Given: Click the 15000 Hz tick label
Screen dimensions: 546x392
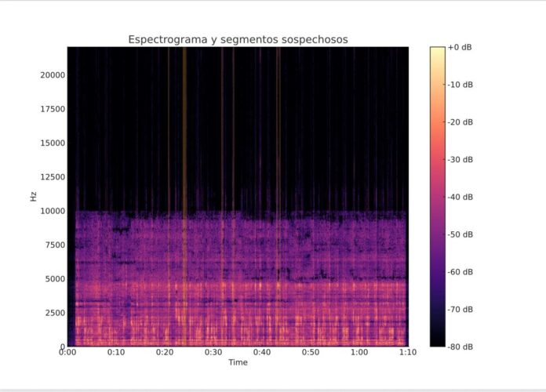Looking at the screenshot, I should point(50,143).
